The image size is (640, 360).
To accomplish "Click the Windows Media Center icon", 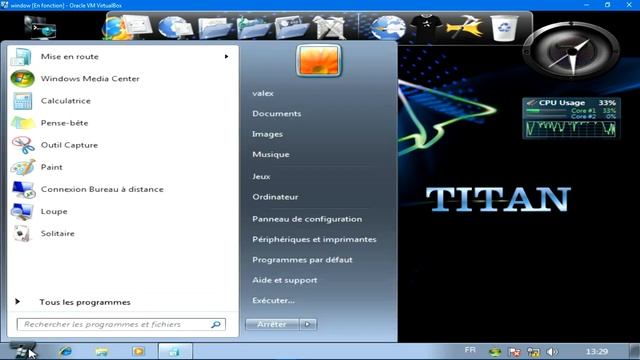I will tap(22, 78).
